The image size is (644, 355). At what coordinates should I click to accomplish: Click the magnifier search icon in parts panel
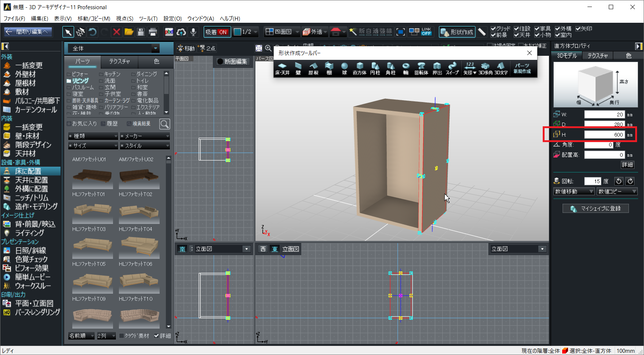pyautogui.click(x=165, y=124)
